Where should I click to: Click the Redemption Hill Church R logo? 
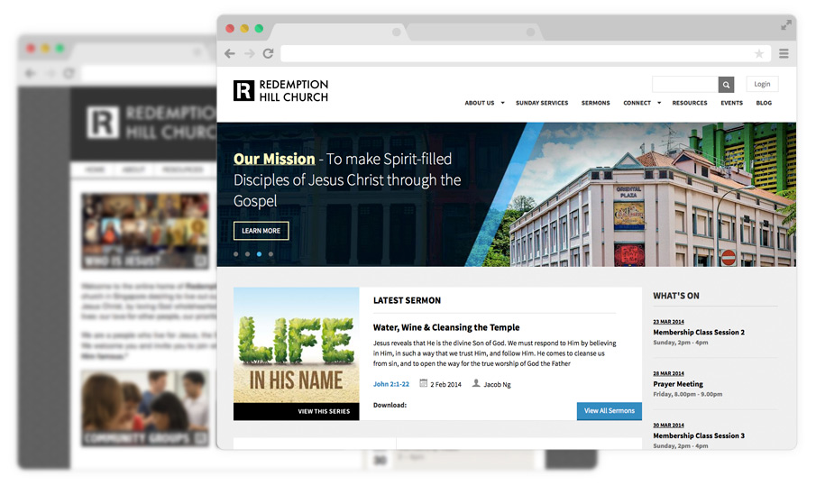[x=243, y=90]
